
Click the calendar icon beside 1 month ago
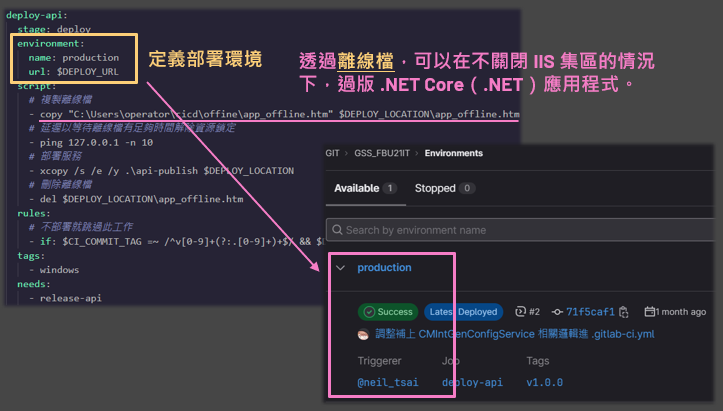pos(649,312)
